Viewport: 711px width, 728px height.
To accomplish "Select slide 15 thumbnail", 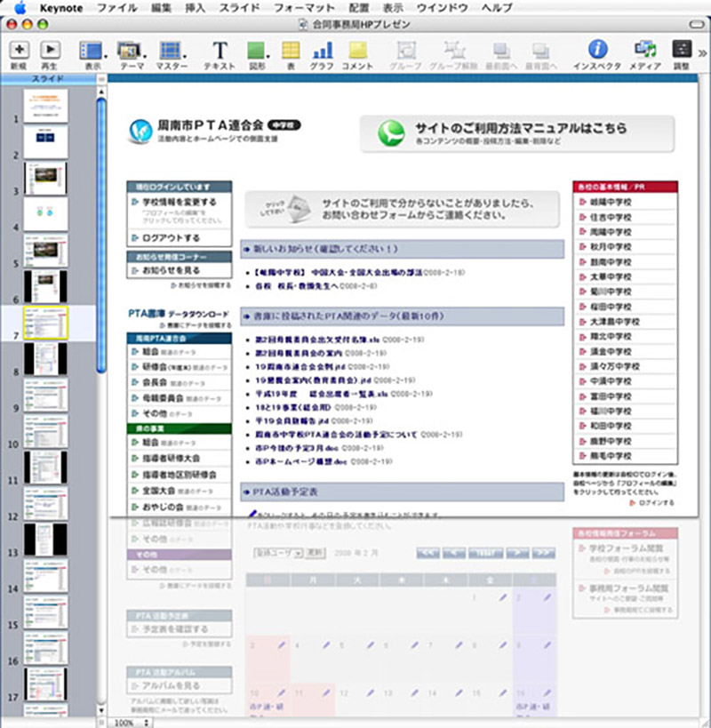I will pyautogui.click(x=45, y=612).
